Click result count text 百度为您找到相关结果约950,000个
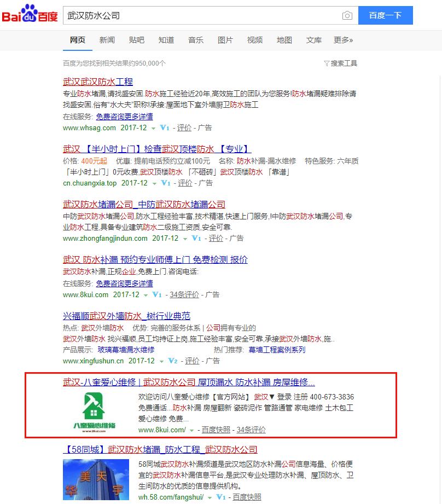This screenshot has width=442, height=504. pos(114,63)
